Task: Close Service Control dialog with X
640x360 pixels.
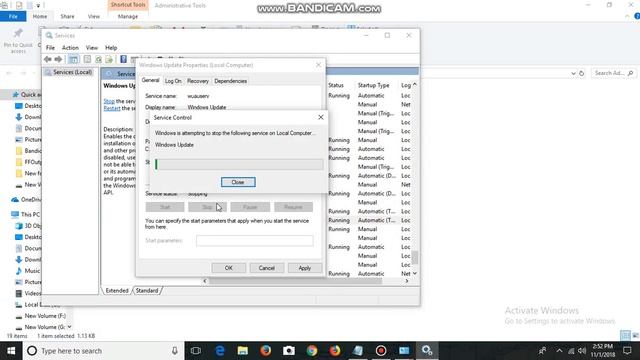Action: [x=321, y=118]
